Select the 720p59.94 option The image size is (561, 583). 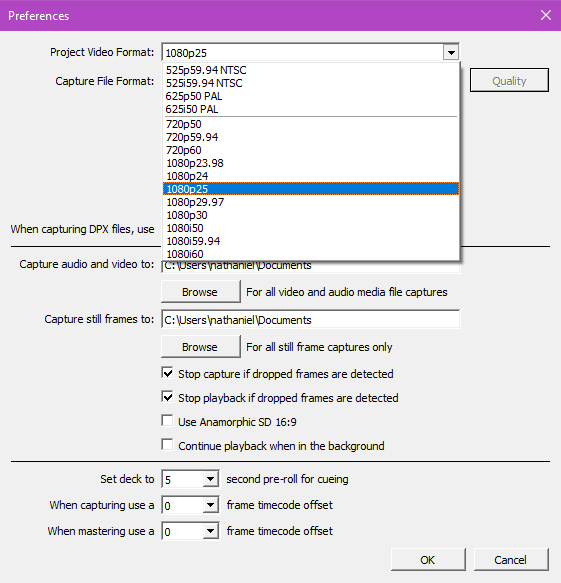(x=311, y=137)
